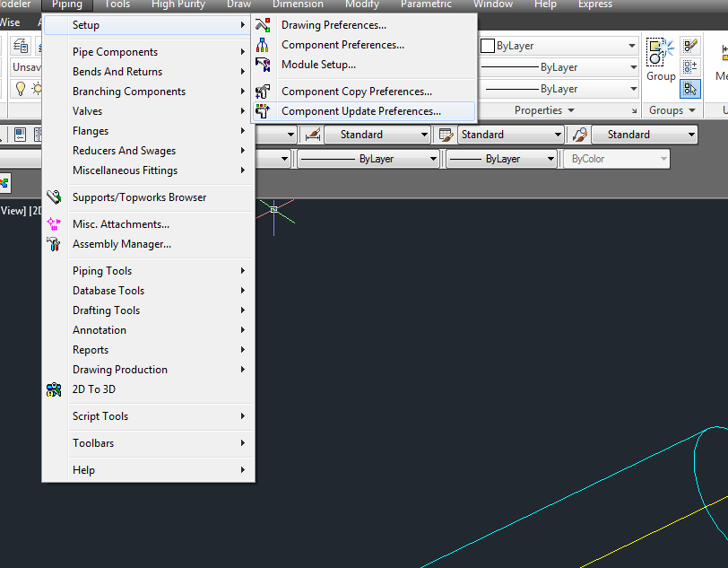Screen dimensions: 728x568
Task: Click the Component Copy Preferences icon
Action: [263, 92]
